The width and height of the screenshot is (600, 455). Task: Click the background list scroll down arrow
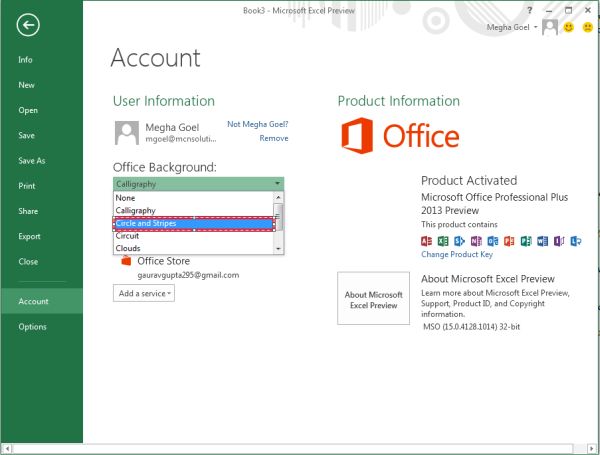279,249
